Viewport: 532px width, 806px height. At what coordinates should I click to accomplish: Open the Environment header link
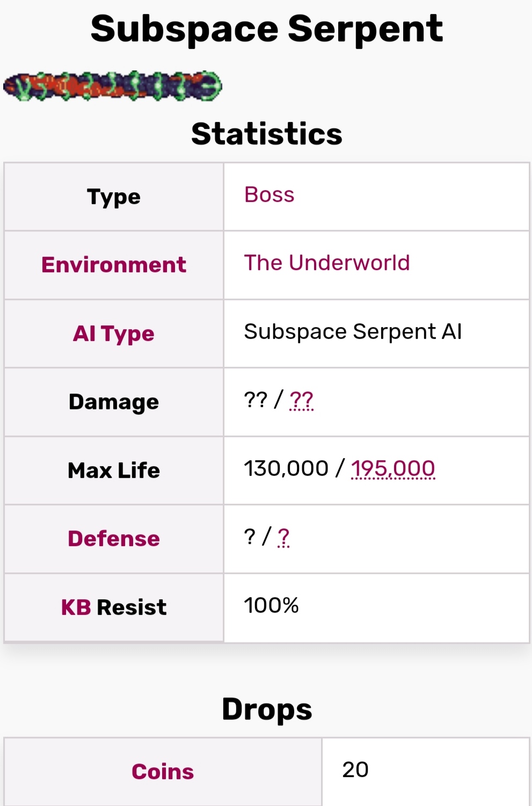click(114, 265)
